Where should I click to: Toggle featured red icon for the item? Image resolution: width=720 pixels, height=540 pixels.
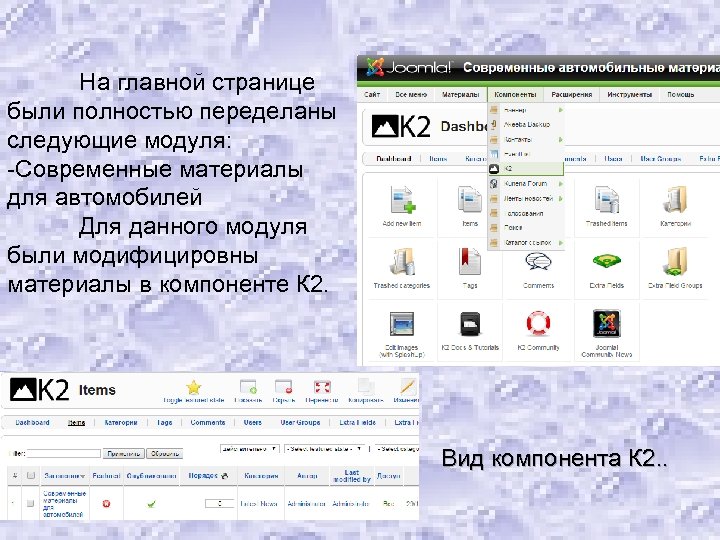pyautogui.click(x=107, y=504)
